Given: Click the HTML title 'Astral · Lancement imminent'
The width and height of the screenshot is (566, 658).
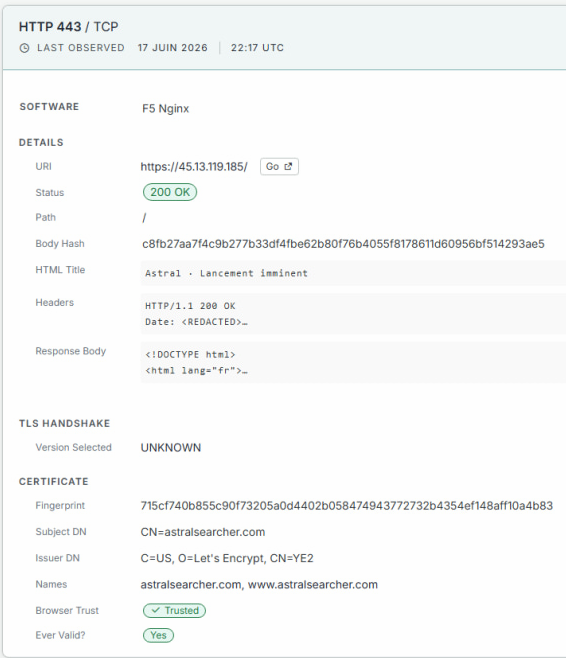Looking at the screenshot, I should pos(353,273).
